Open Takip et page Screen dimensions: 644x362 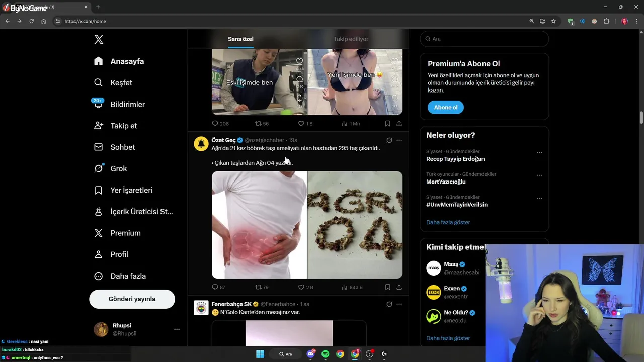pos(116,126)
